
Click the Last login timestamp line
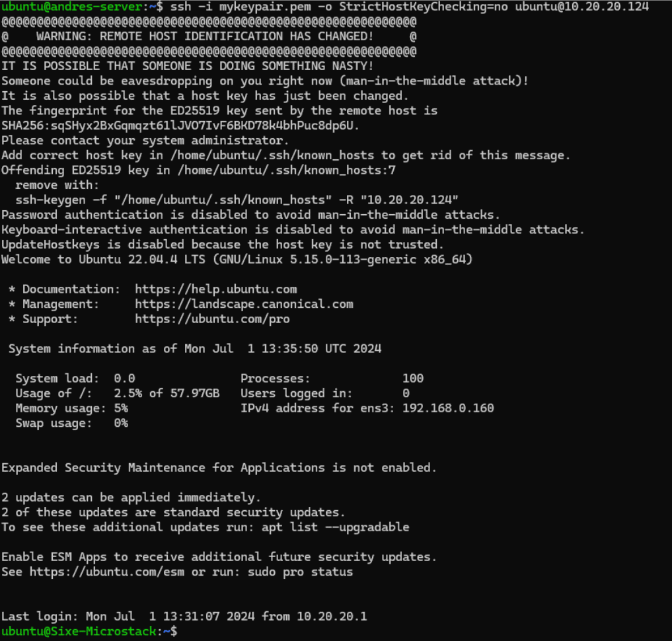tap(184, 617)
